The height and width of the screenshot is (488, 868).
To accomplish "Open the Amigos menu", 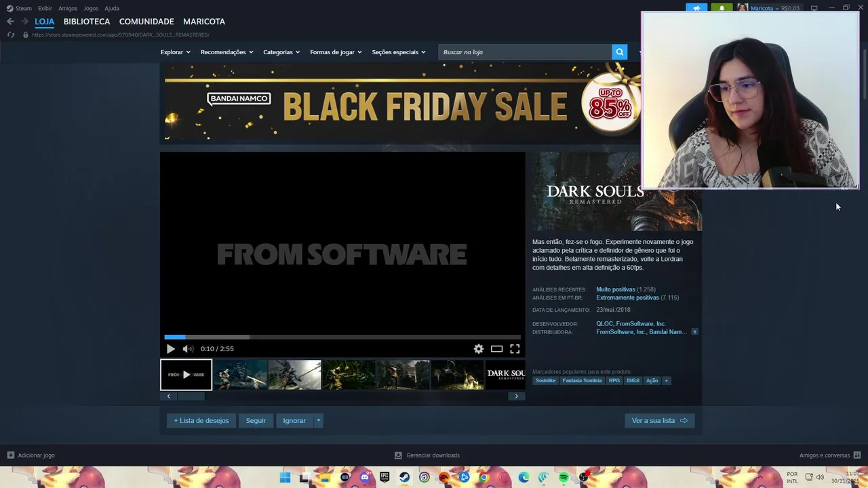I will (x=68, y=8).
